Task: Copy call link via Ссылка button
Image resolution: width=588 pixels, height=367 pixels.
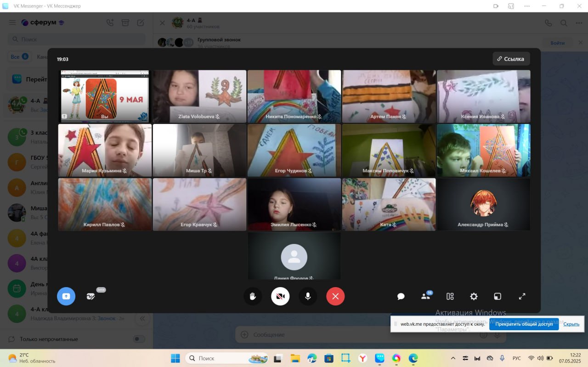Action: [x=511, y=59]
